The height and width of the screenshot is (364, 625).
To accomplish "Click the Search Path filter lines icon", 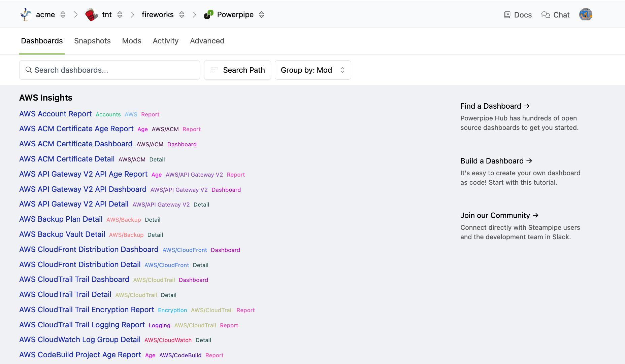I will click(214, 70).
